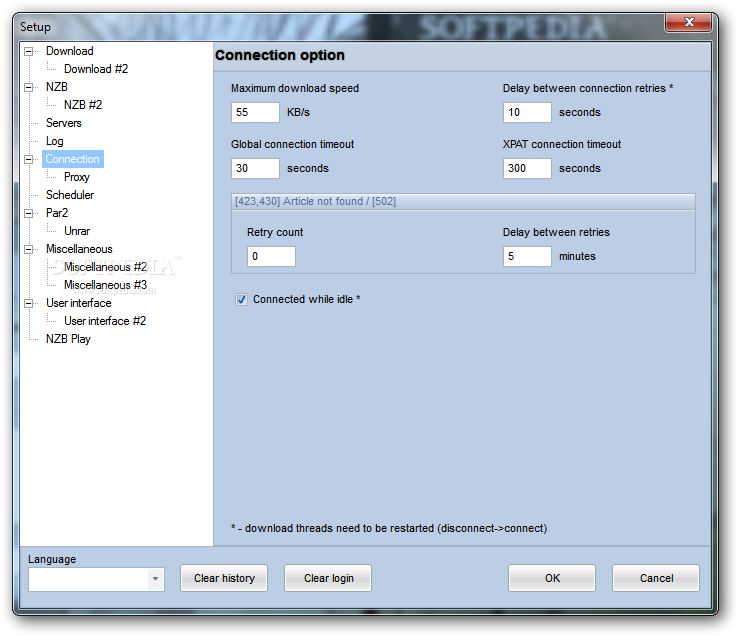Collapse the User interface tree node
The height and width of the screenshot is (636, 739).
[29, 303]
